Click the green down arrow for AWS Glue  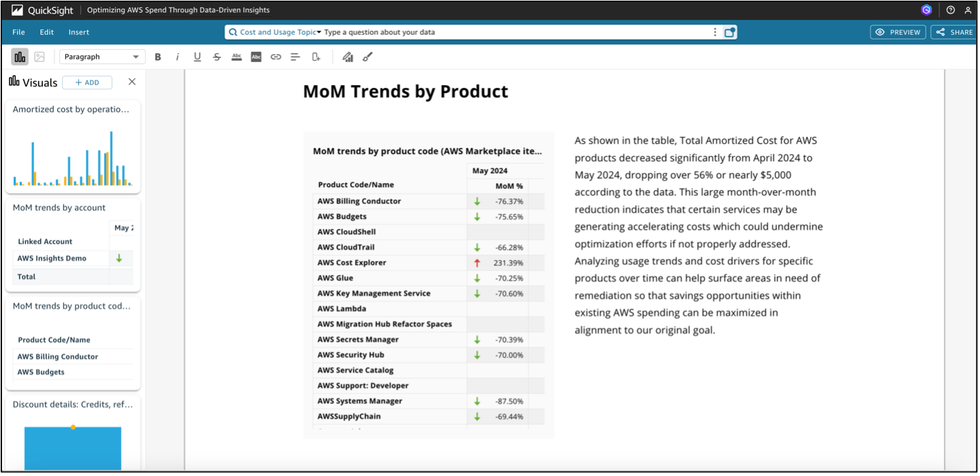[477, 278]
